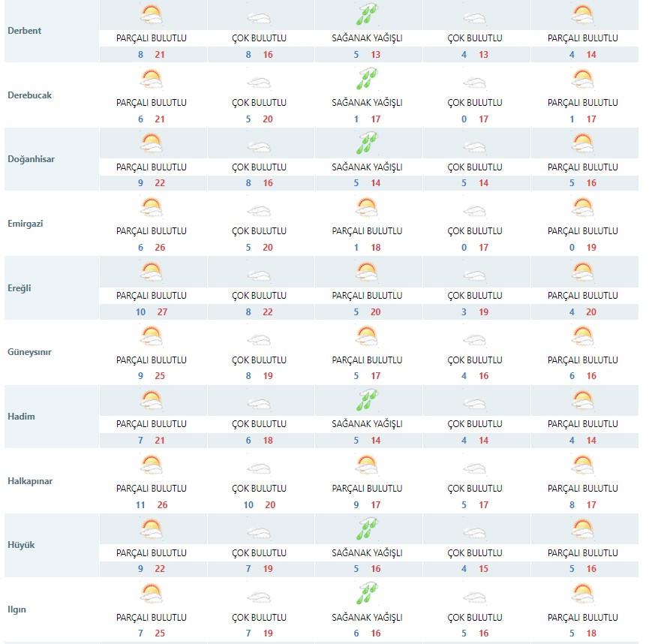
Task: Click Hadim's rain shower icon
Action: pos(367,400)
